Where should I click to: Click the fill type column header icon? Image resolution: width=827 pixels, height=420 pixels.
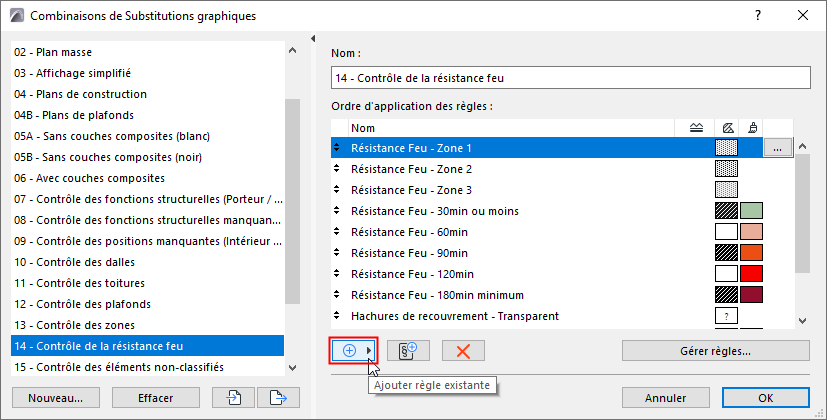coord(727,128)
